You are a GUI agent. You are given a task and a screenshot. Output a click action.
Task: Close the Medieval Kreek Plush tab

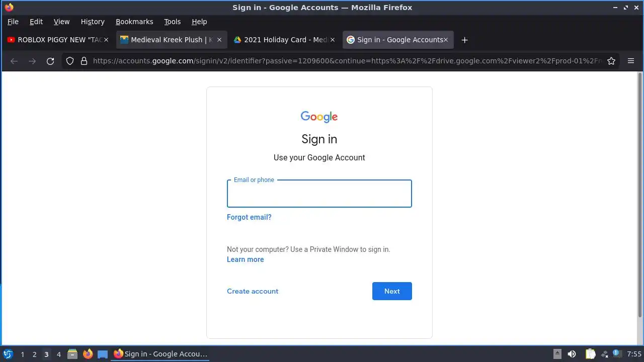(219, 40)
